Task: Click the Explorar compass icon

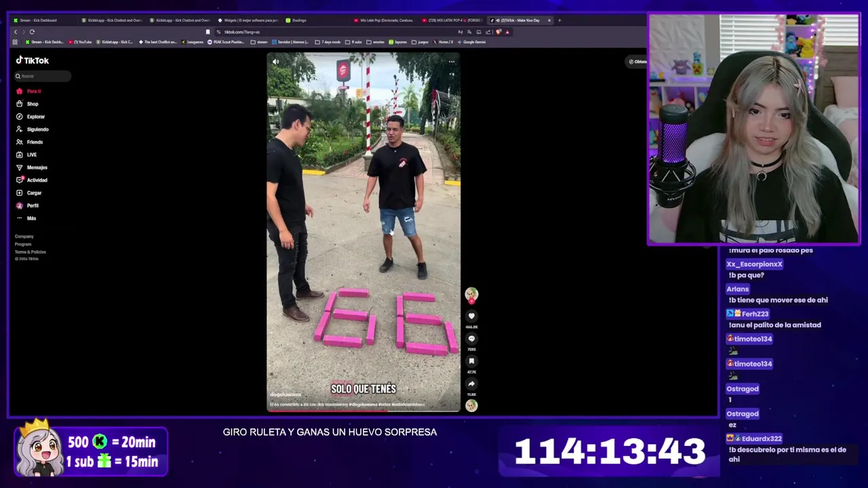Action: (x=19, y=117)
